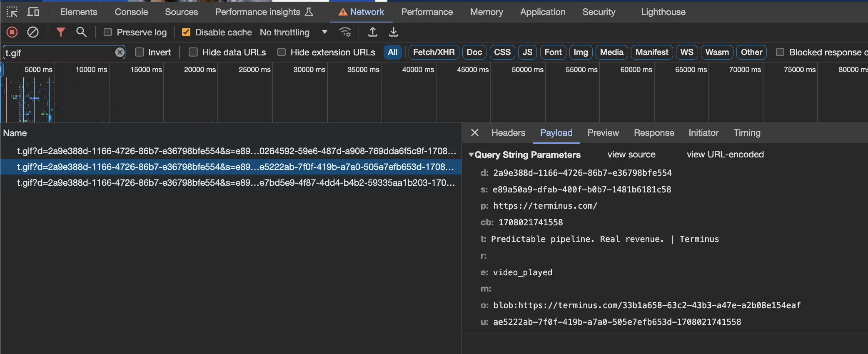The width and height of the screenshot is (868, 354).
Task: Open network conditions wifi icon
Action: [x=345, y=32]
